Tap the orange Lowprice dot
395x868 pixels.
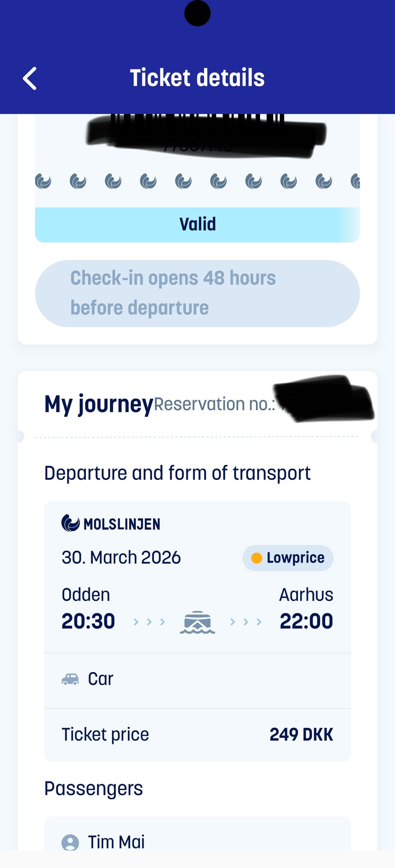[257, 558]
